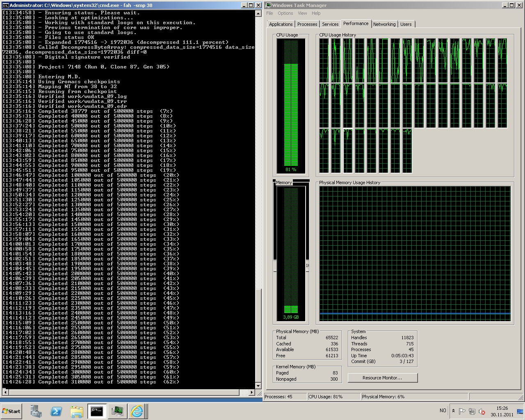This screenshot has width=525, height=420.
Task: Click the 'Processes: 45' status bar entry
Action: [285, 397]
